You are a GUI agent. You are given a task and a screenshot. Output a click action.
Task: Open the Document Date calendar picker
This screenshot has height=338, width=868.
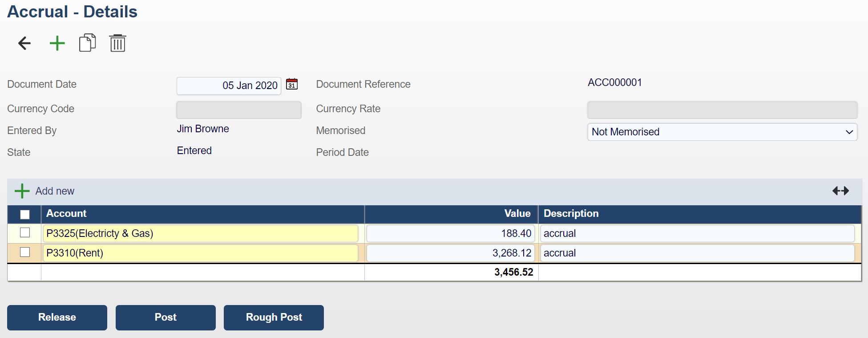click(x=292, y=84)
